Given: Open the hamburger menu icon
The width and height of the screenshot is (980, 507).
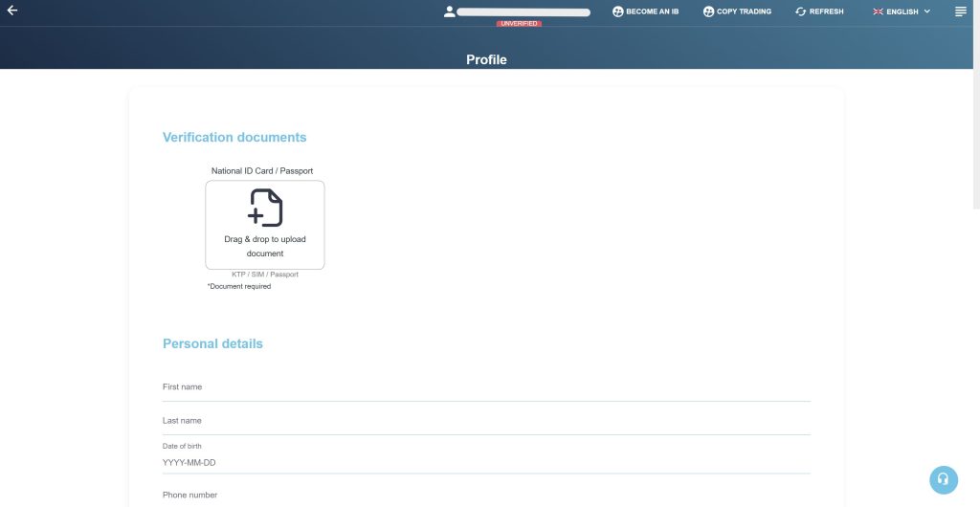Looking at the screenshot, I should (x=961, y=11).
